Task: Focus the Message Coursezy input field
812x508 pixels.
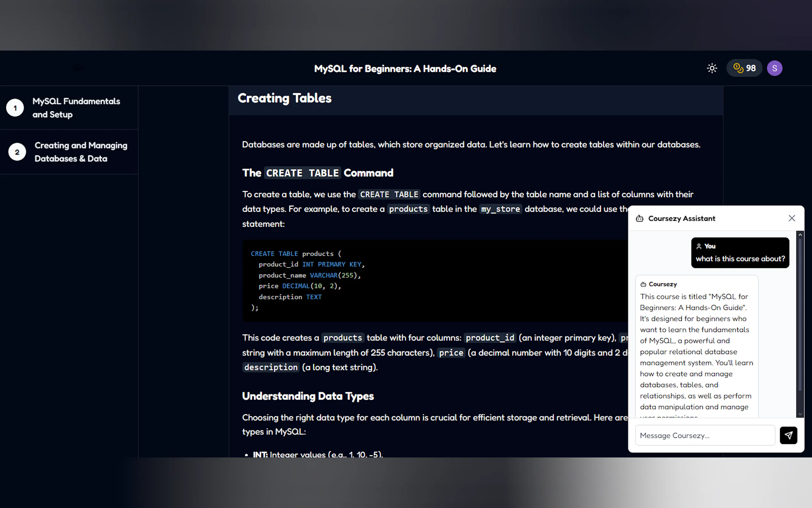Action: point(705,435)
